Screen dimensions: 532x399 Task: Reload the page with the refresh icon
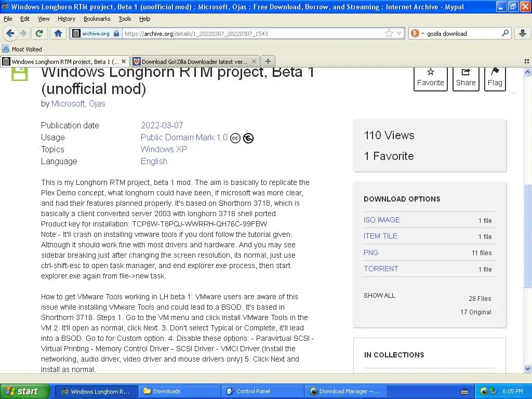[x=39, y=33]
